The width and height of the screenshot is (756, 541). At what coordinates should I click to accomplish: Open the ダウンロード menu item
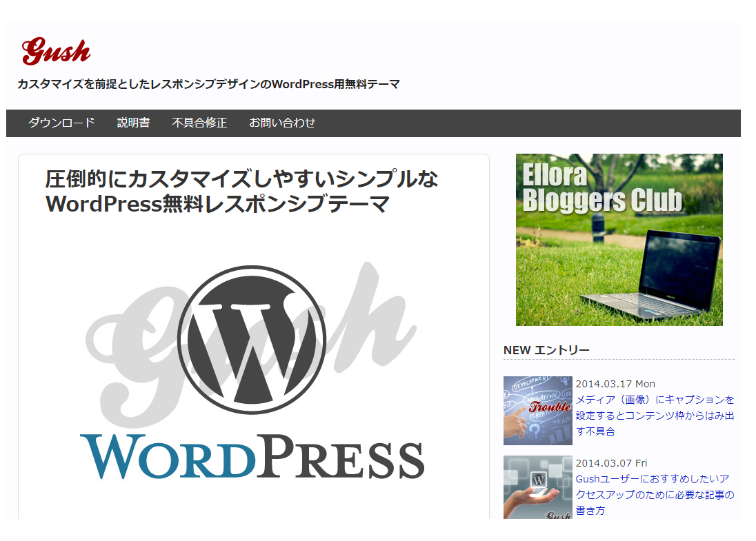click(61, 123)
